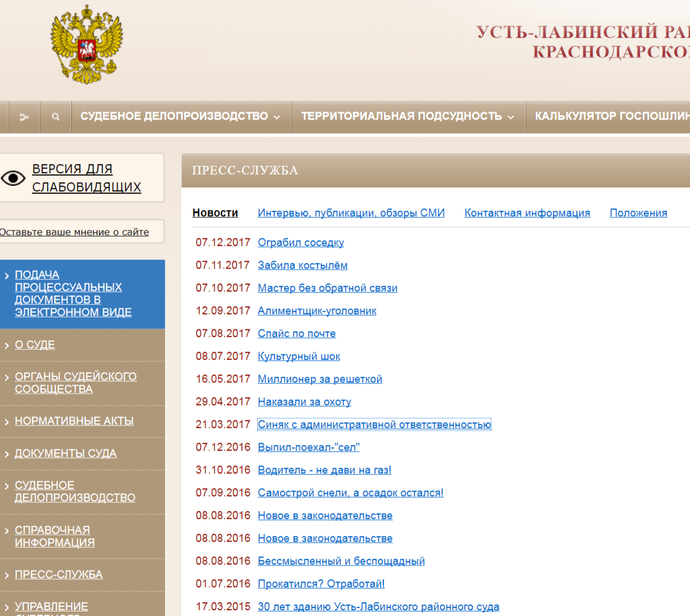The image size is (690, 616).
Task: Open article Водитель - не дави на газ!
Action: pyautogui.click(x=324, y=470)
